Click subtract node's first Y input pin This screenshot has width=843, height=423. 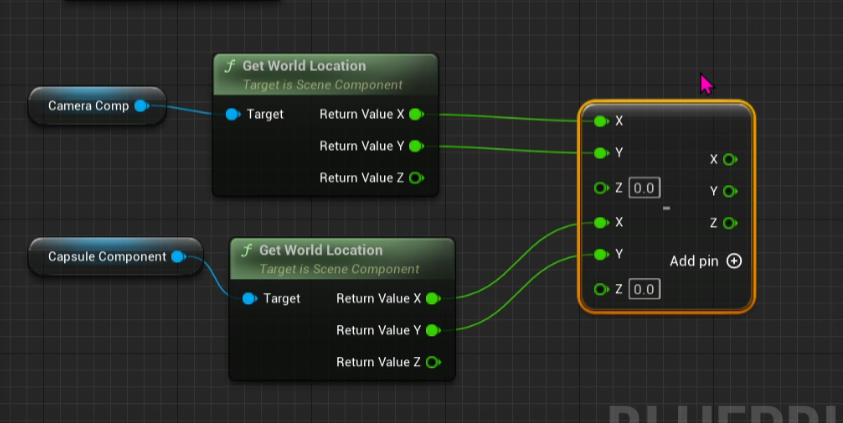601,153
